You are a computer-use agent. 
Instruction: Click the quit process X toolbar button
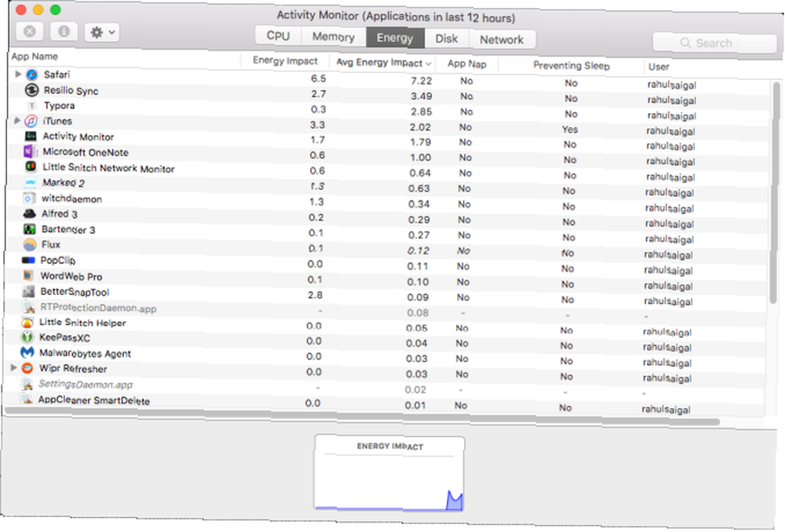(x=30, y=31)
